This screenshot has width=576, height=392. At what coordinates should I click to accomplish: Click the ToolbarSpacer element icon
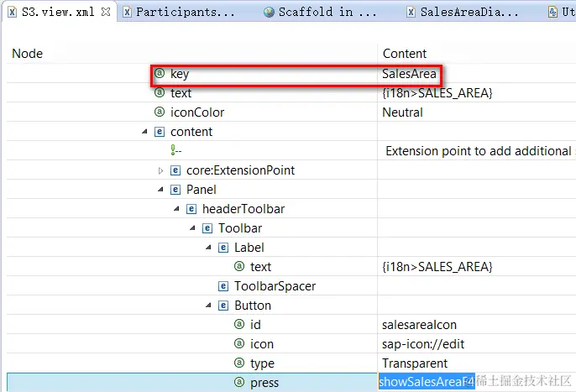pyautogui.click(x=223, y=286)
